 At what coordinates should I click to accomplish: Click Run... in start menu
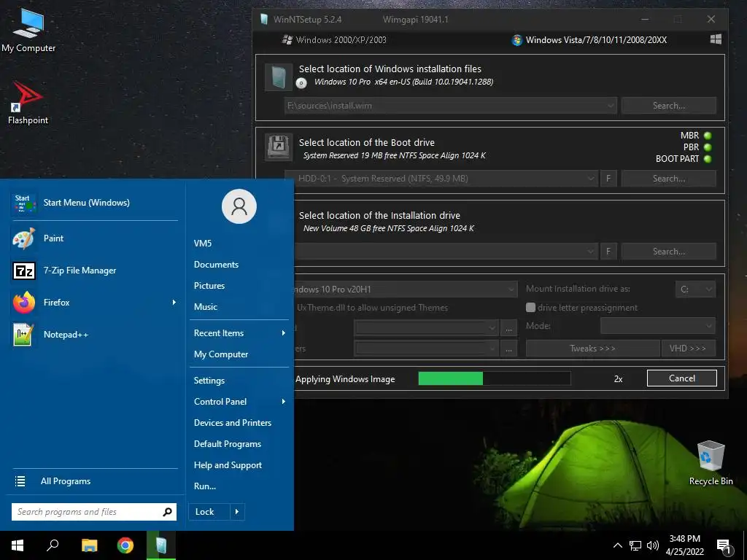point(205,486)
